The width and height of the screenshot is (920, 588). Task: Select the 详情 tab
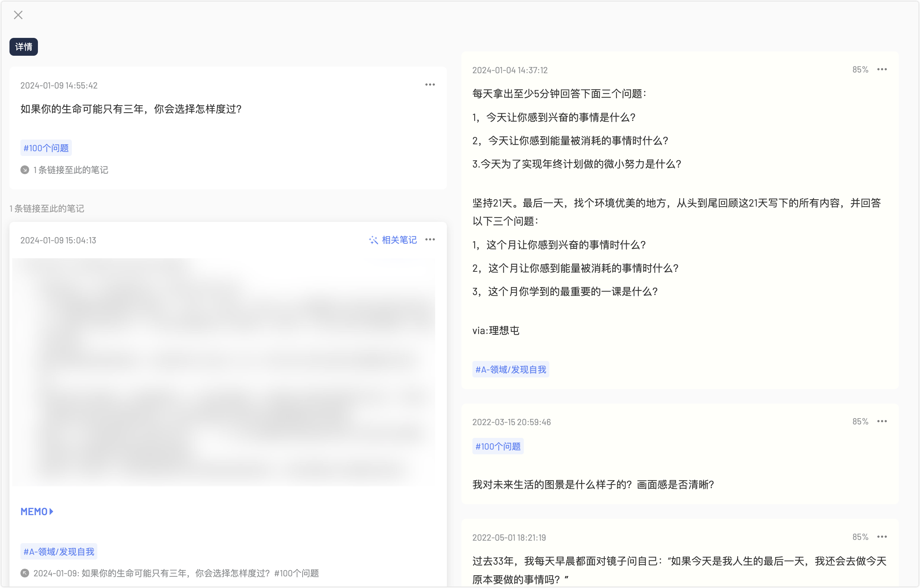pyautogui.click(x=24, y=47)
